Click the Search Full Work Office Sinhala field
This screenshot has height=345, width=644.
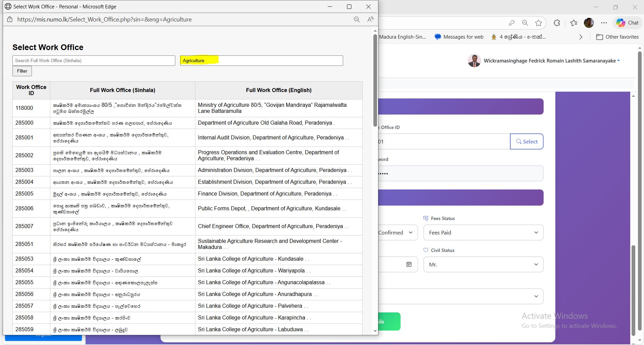click(94, 61)
